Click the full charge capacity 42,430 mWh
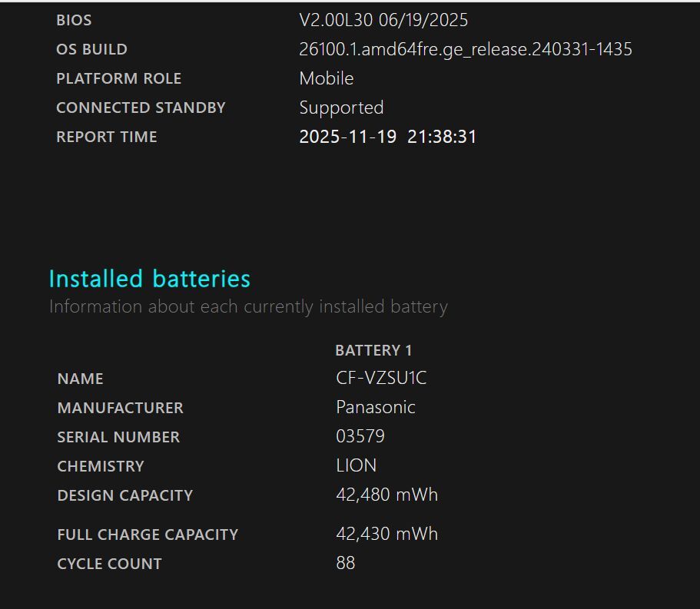The height and width of the screenshot is (609, 700). coord(386,534)
